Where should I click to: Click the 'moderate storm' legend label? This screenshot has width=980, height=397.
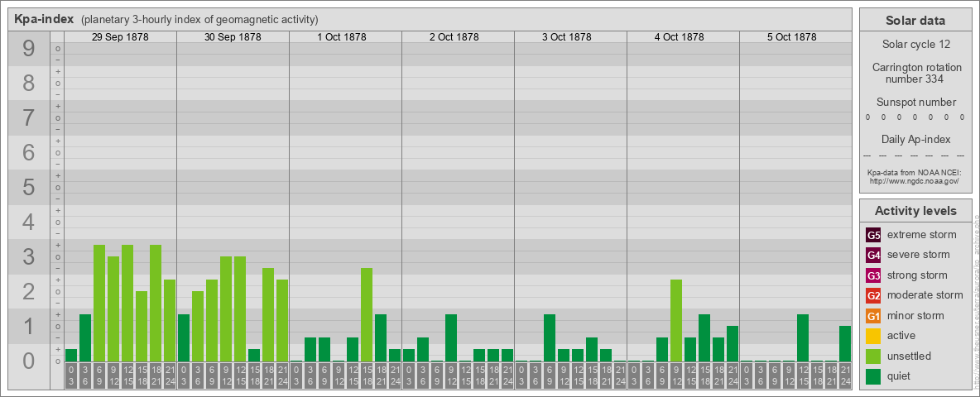(x=925, y=295)
